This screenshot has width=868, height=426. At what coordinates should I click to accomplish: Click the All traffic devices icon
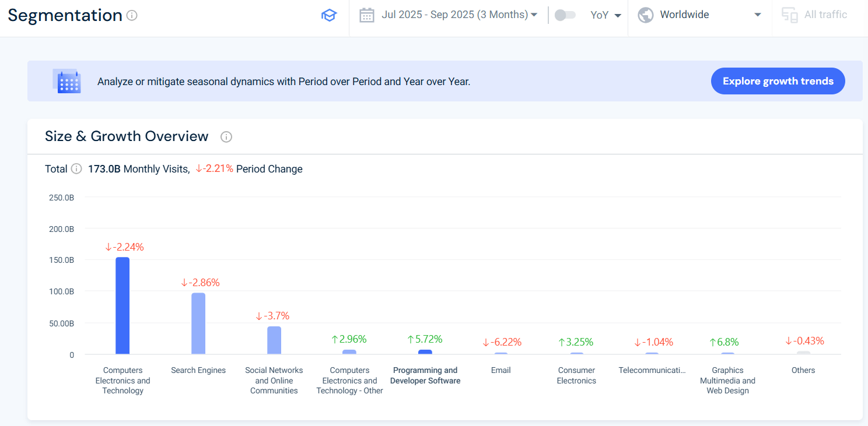(789, 15)
